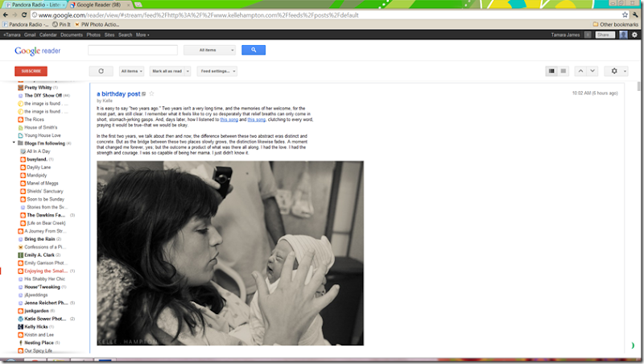Image resolution: width=644 pixels, height=364 pixels.
Task: Open PW Photo Actions bookmark
Action: pos(97,25)
